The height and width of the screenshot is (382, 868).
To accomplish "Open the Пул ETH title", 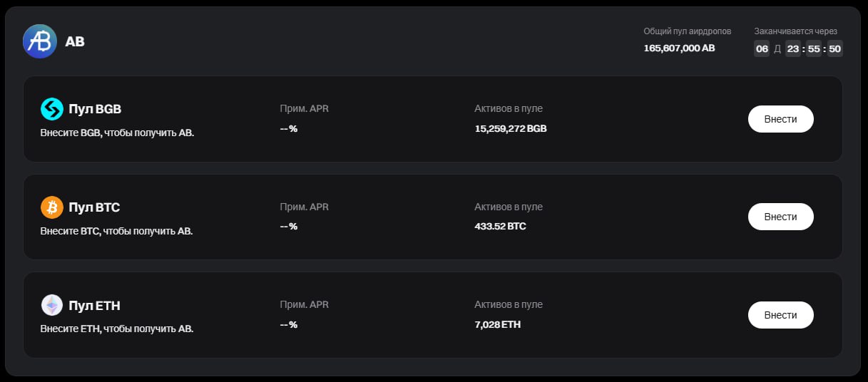I will pos(94,306).
